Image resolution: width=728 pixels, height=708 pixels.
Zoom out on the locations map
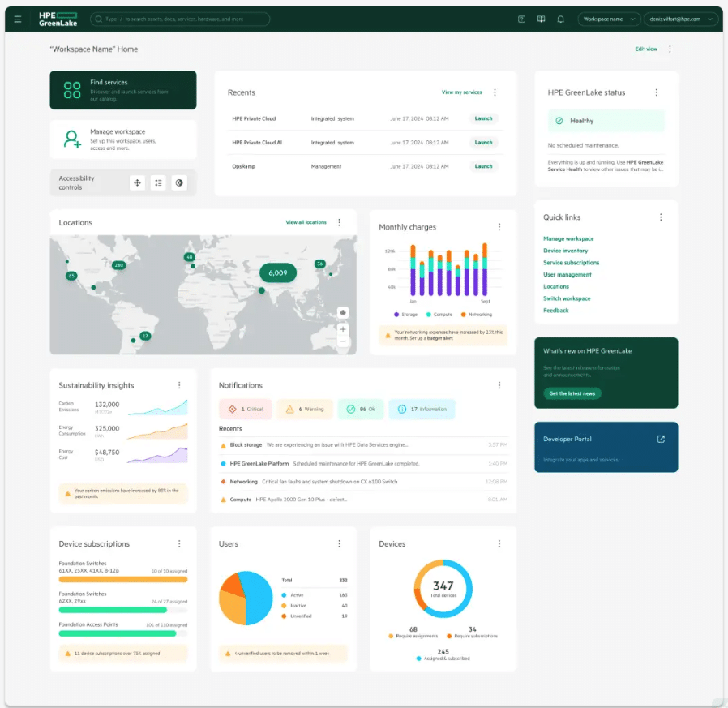pos(343,341)
